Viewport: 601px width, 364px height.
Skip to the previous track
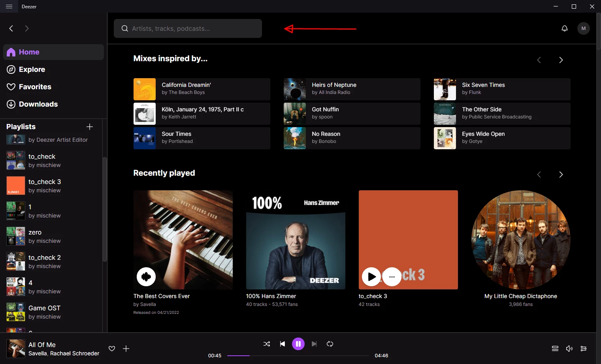tap(283, 344)
